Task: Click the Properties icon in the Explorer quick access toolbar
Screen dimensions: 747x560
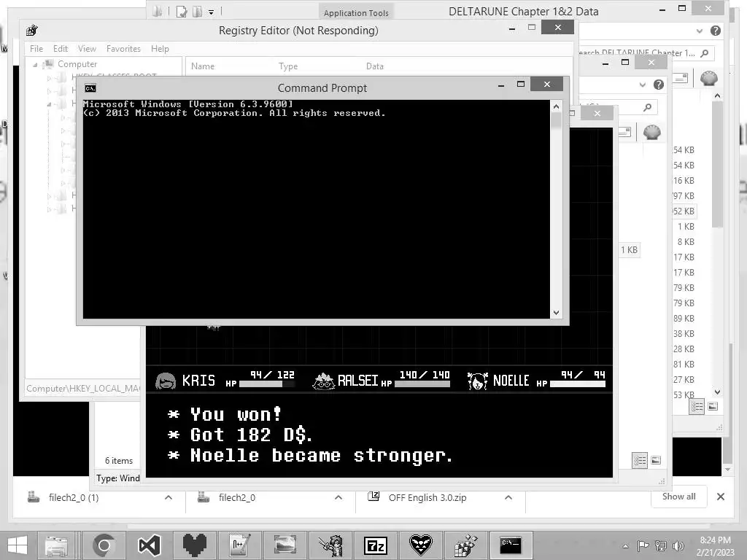Action: point(182,12)
